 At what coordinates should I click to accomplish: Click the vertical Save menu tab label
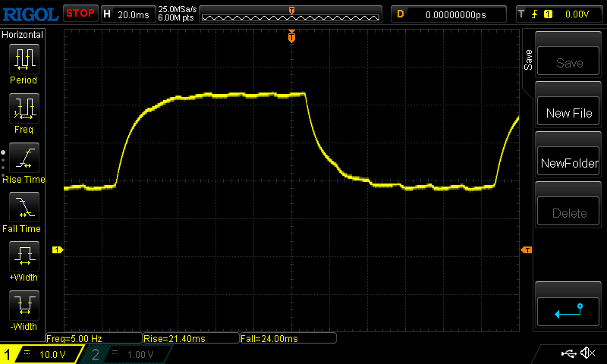pos(528,60)
